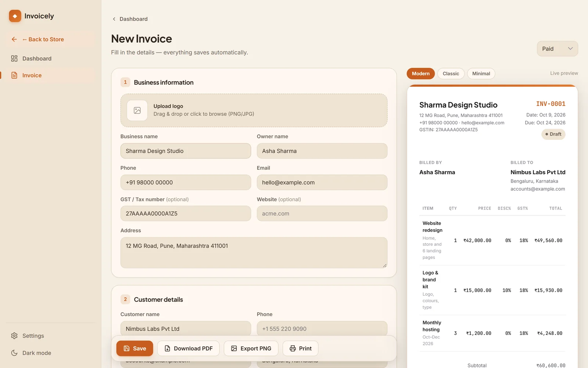The height and width of the screenshot is (368, 588).
Task: Select the Invoice sidebar item
Action: coord(50,75)
